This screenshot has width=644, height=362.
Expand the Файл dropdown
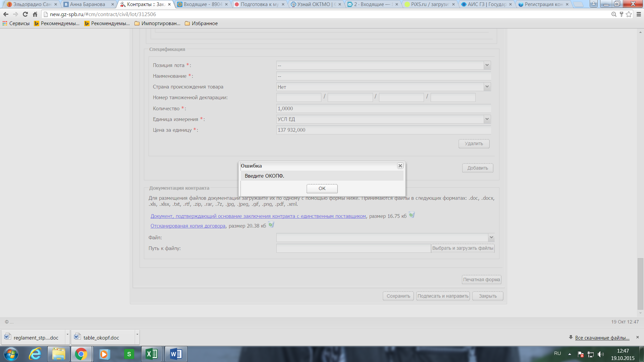[491, 238]
